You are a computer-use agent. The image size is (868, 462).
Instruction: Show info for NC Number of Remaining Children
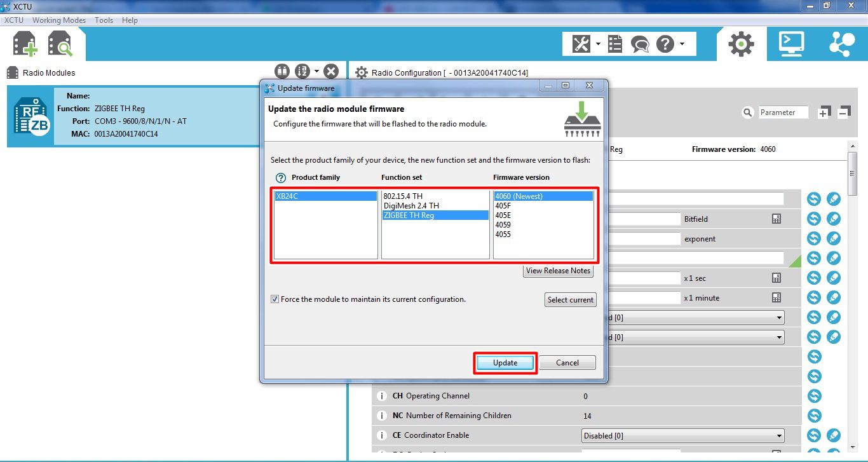coord(382,416)
